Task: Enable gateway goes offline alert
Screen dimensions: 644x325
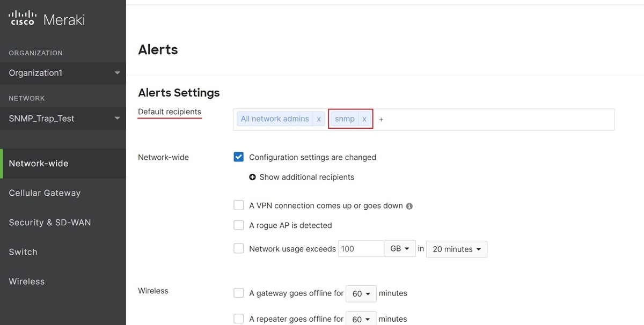Action: 239,293
